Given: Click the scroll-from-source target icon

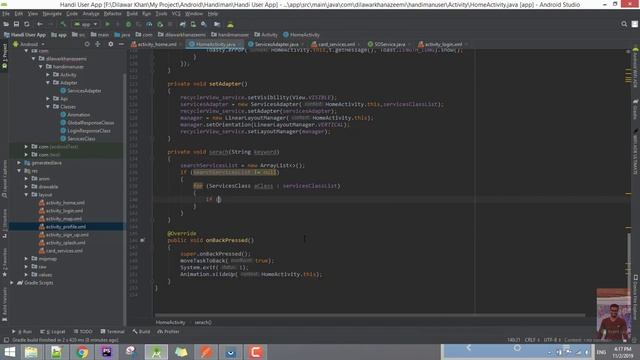Looking at the screenshot, I should tap(87, 44).
